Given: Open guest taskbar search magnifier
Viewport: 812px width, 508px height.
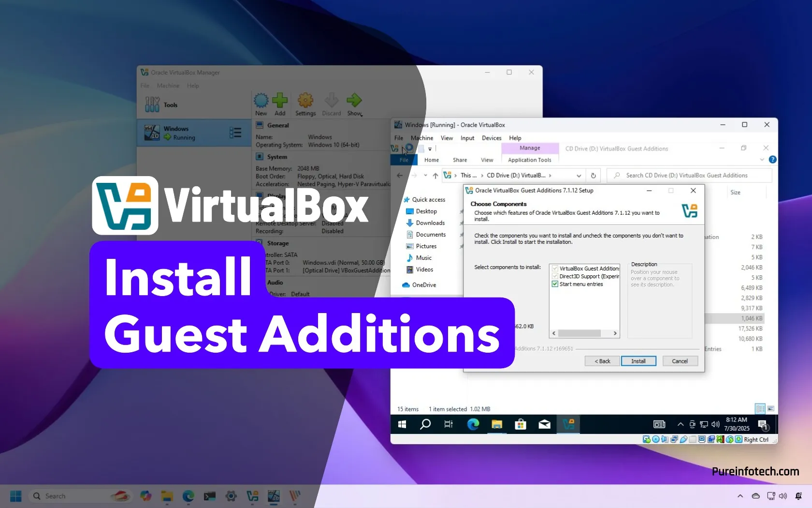Looking at the screenshot, I should (425, 424).
